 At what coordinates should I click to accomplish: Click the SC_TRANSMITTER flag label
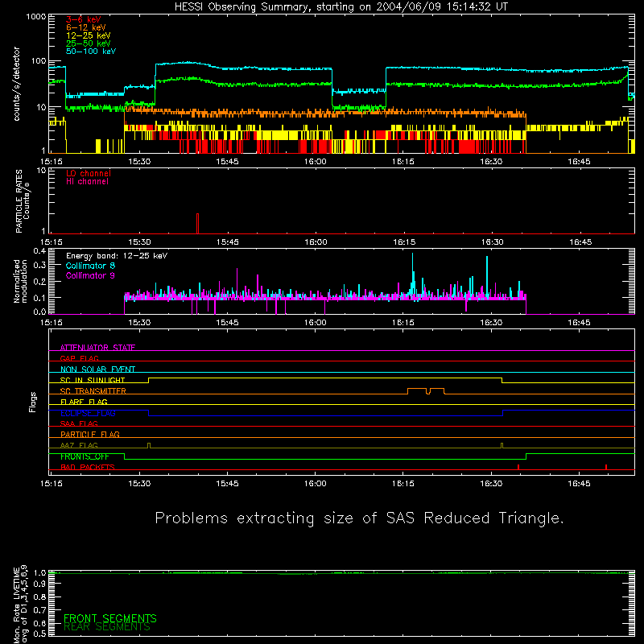click(x=93, y=391)
